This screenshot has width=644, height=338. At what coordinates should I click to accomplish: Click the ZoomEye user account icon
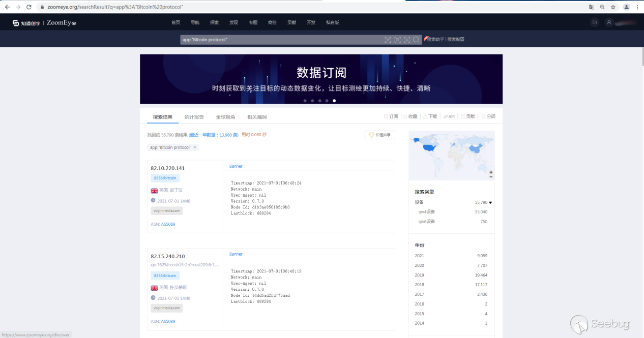click(609, 22)
